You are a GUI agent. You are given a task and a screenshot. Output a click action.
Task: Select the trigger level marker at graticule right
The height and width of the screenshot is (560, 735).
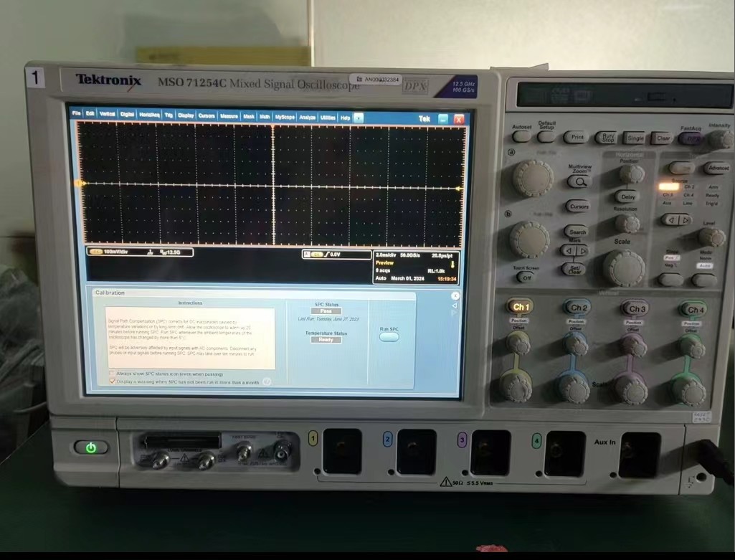pyautogui.click(x=460, y=189)
